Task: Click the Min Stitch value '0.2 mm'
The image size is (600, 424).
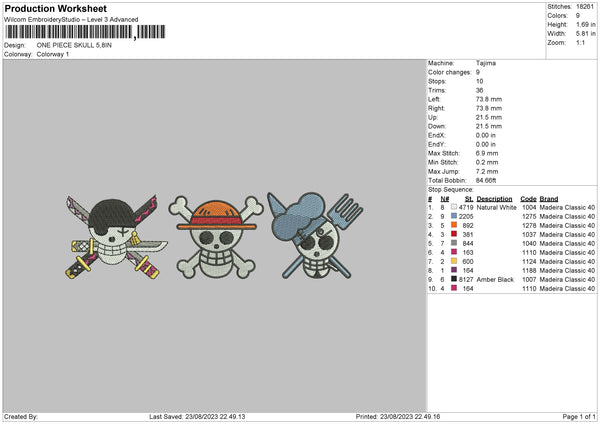Action: (x=487, y=162)
